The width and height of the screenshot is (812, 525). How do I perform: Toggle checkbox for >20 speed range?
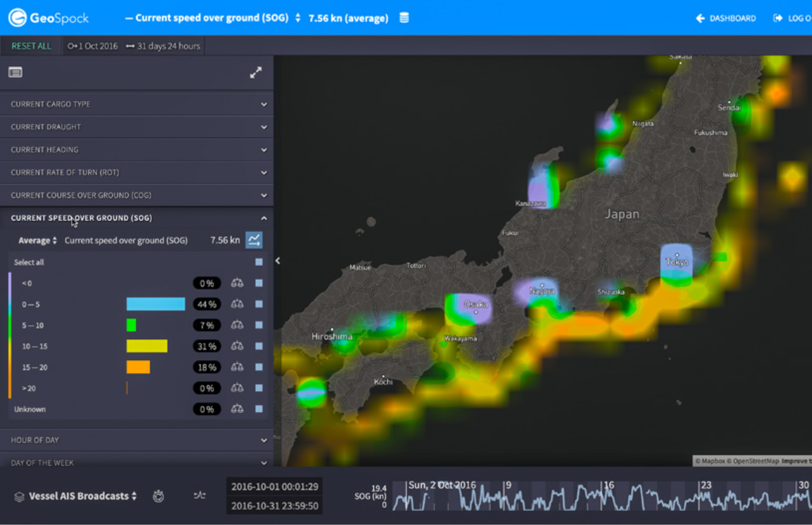259,387
